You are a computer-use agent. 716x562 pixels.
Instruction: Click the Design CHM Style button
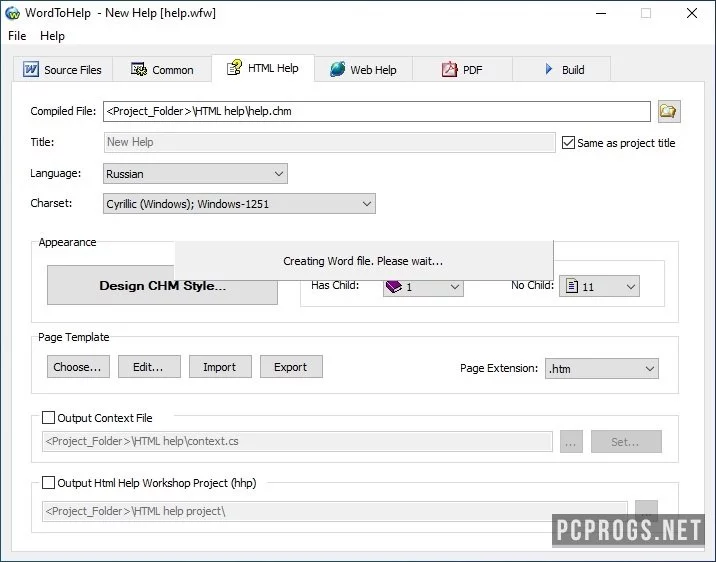pos(163,285)
